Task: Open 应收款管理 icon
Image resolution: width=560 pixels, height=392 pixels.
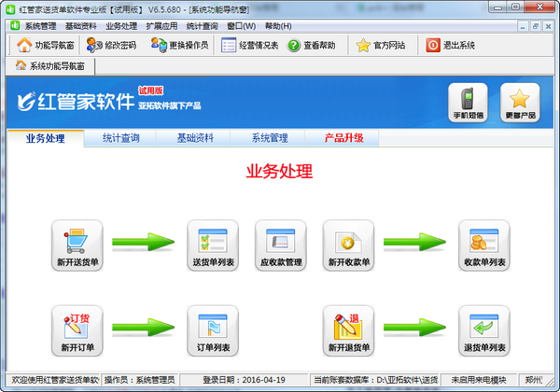Action: click(281, 240)
